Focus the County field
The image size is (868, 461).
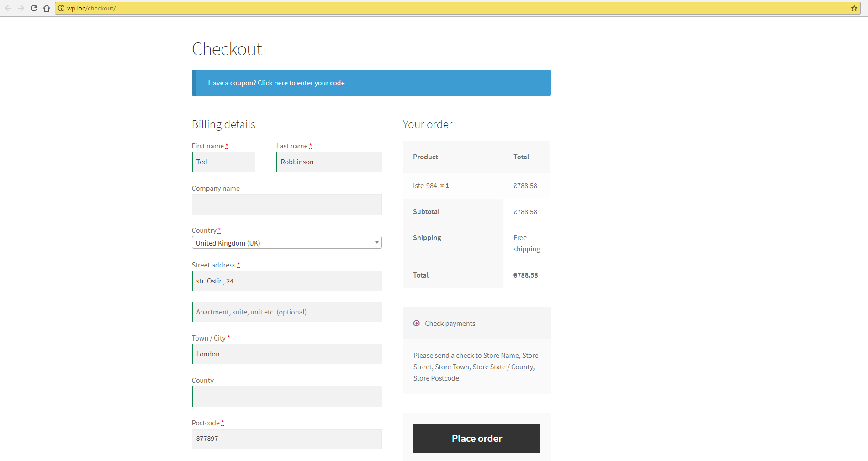[287, 397]
